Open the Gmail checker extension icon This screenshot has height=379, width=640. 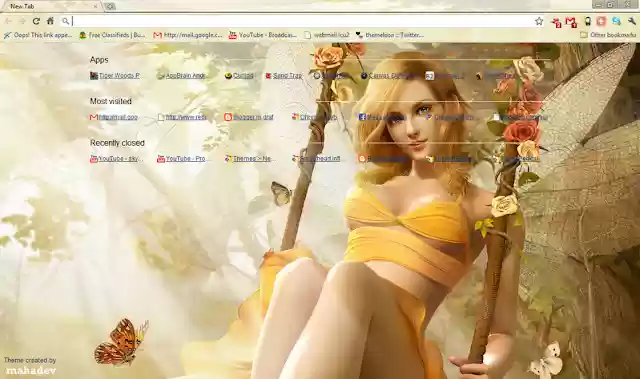coord(571,22)
